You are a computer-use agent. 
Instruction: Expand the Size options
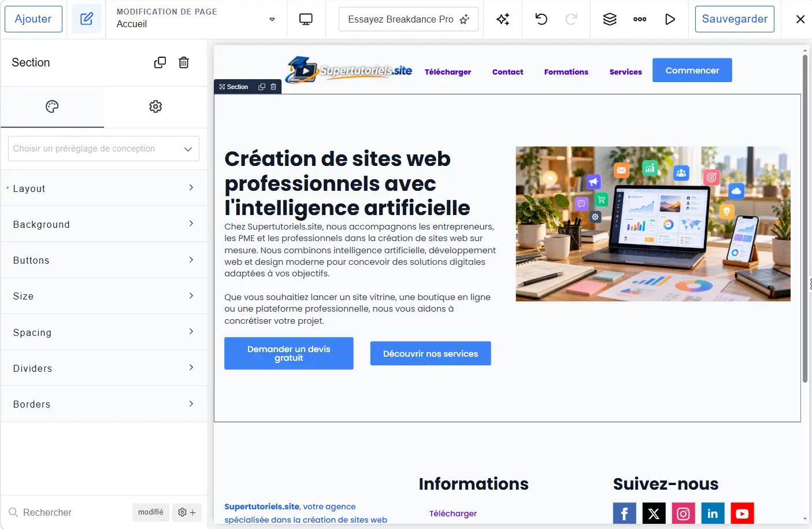104,296
